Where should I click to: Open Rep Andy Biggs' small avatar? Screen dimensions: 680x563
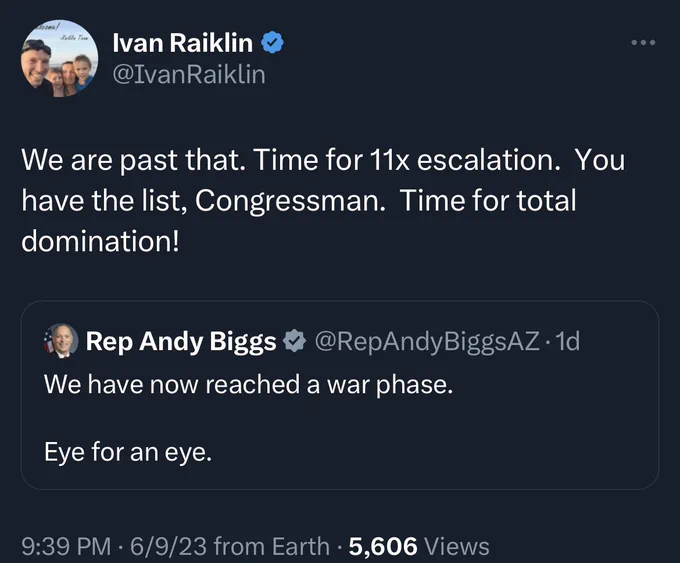coord(61,341)
